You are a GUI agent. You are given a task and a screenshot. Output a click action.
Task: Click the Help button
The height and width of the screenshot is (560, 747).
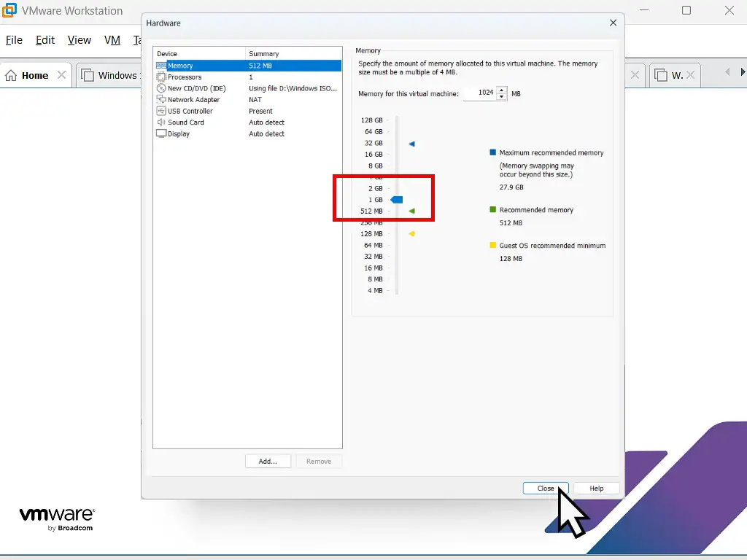point(596,489)
